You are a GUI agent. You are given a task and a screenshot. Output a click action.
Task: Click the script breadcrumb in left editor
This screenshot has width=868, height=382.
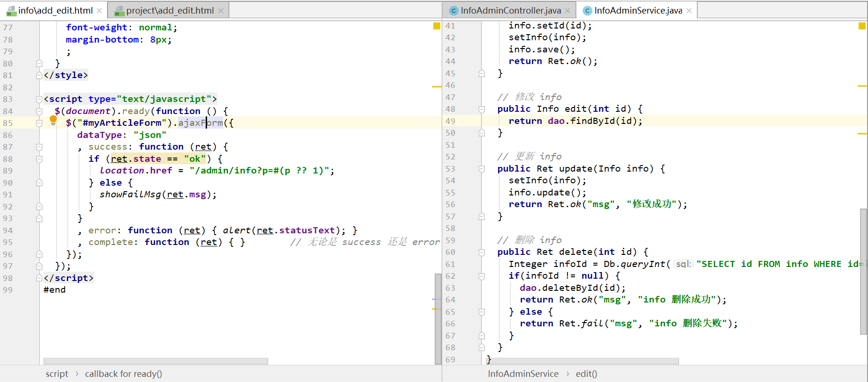[x=57, y=374]
